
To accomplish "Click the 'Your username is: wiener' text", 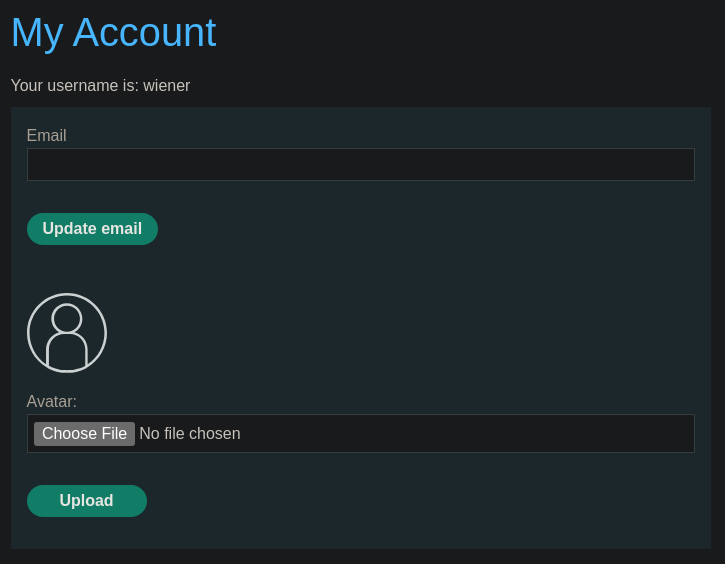I will pyautogui.click(x=100, y=86).
